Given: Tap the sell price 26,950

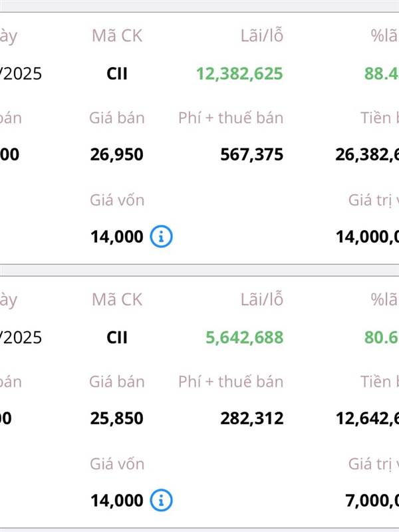Looking at the screenshot, I should [116, 155].
